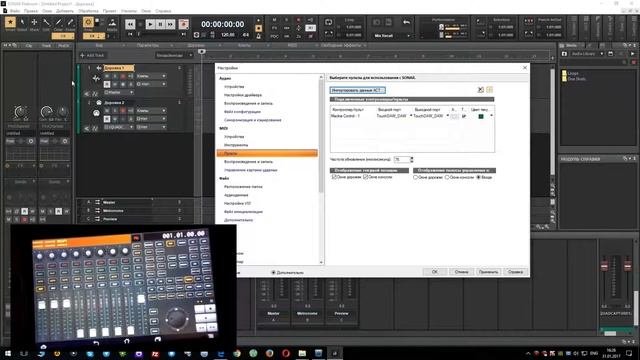
Task: Open the Mix Recall dropdown
Action: (391, 36)
